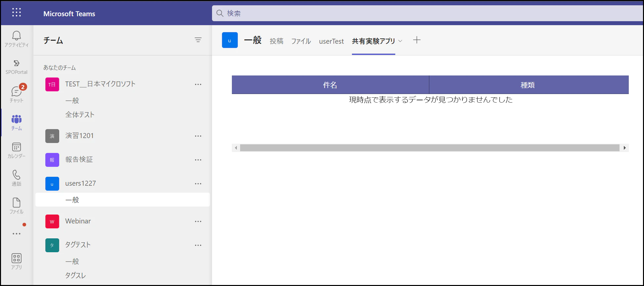Image resolution: width=644 pixels, height=286 pixels.
Task: Click the filter icon in teams panel
Action: pos(198,40)
